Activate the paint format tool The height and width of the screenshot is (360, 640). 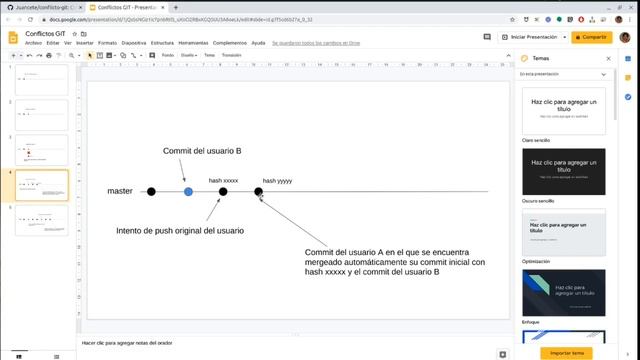(59, 55)
